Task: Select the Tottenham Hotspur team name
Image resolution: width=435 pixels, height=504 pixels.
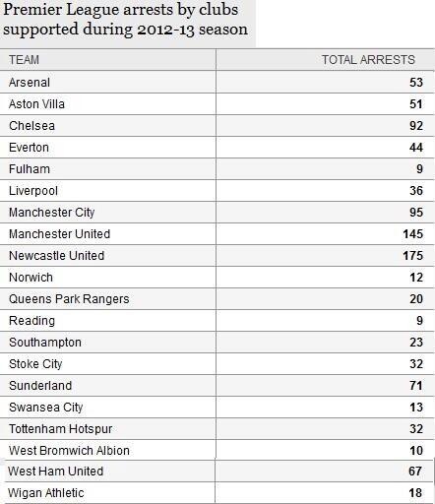Action: click(x=60, y=429)
